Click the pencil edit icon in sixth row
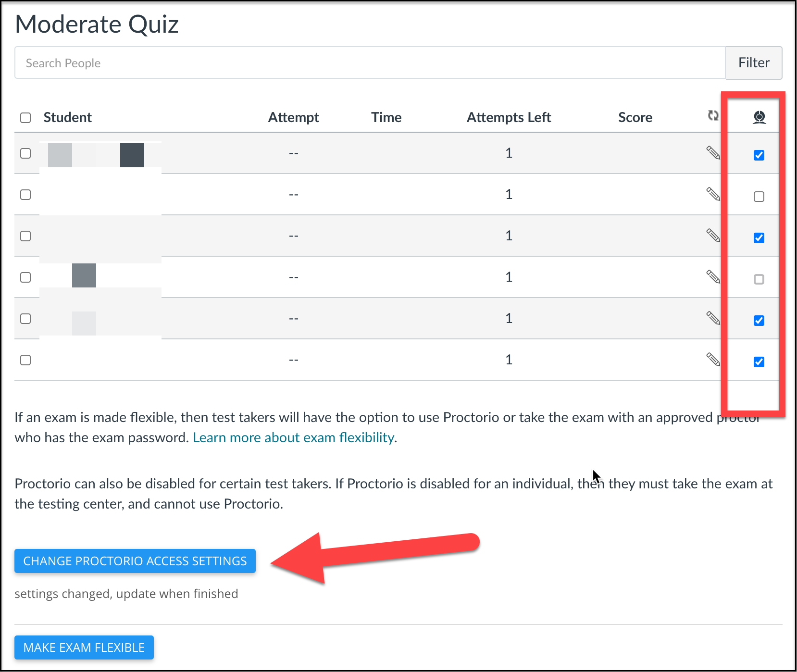Image resolution: width=797 pixels, height=672 pixels. [713, 360]
